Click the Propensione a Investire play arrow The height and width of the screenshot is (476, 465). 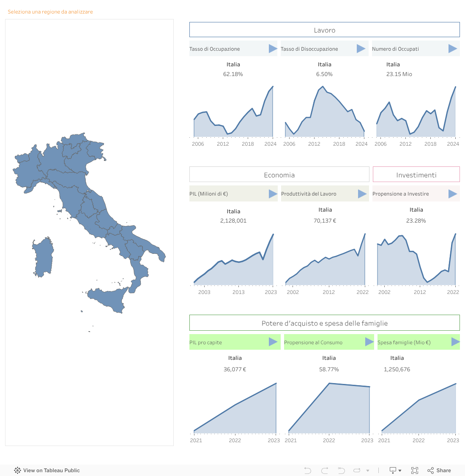453,194
